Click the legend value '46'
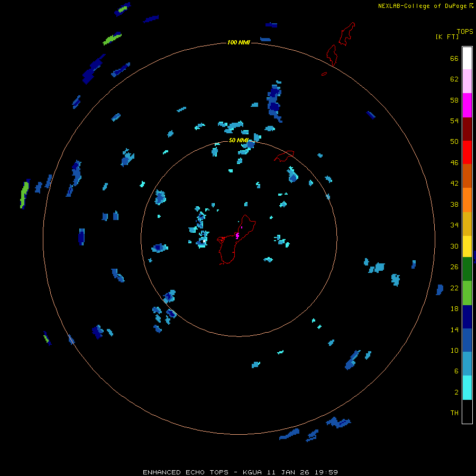The image size is (476, 476). (x=454, y=163)
